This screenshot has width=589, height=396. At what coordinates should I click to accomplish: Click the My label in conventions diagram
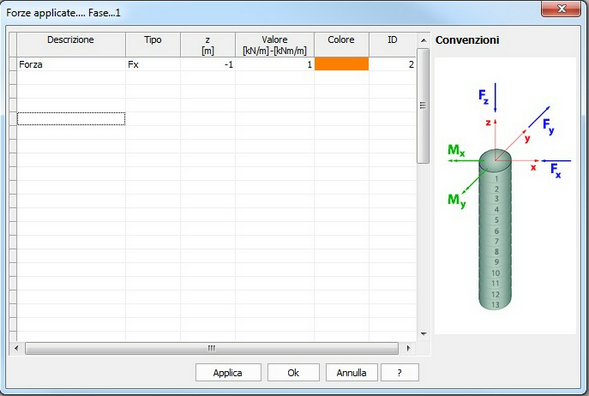click(456, 200)
